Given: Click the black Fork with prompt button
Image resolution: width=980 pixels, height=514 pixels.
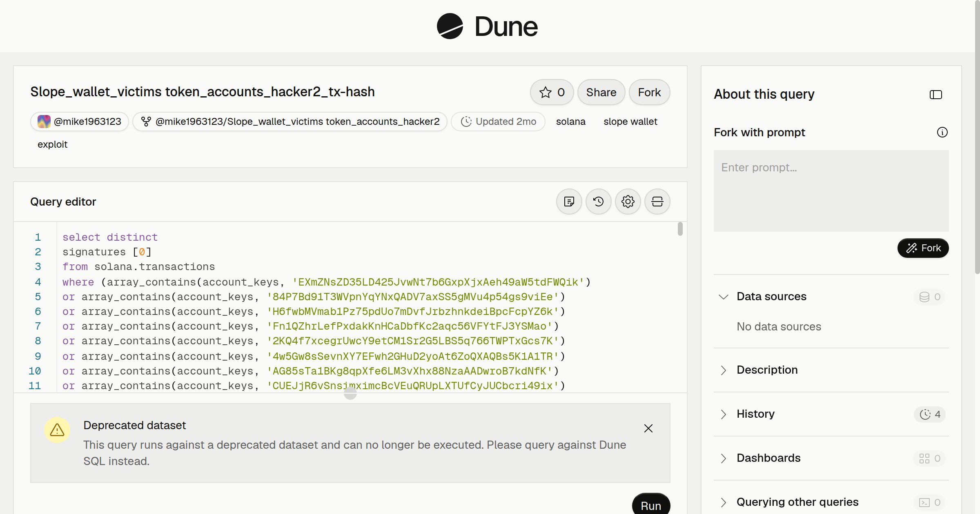Looking at the screenshot, I should [923, 248].
